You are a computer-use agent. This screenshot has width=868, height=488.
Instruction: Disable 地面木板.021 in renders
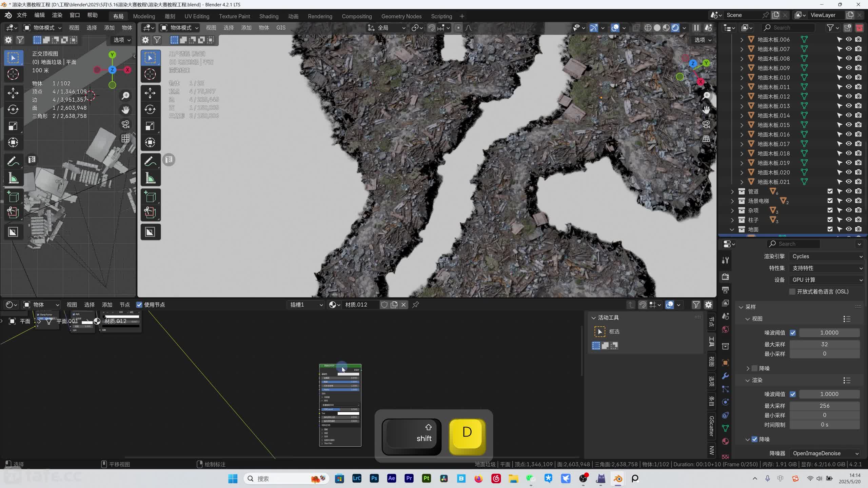click(858, 182)
